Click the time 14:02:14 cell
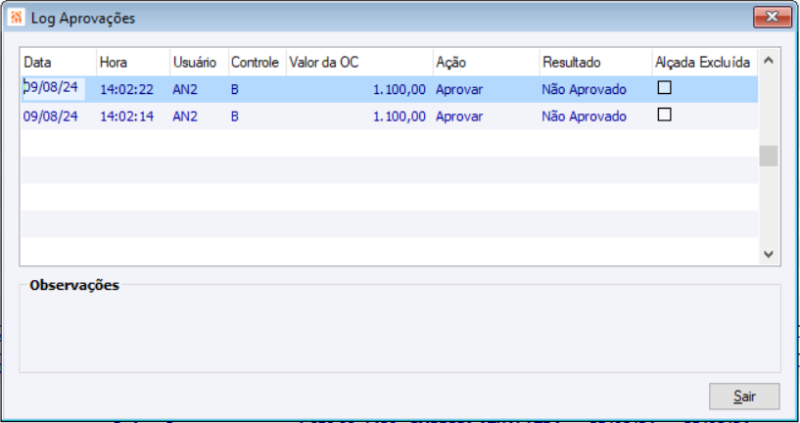The height and width of the screenshot is (423, 800). [127, 116]
